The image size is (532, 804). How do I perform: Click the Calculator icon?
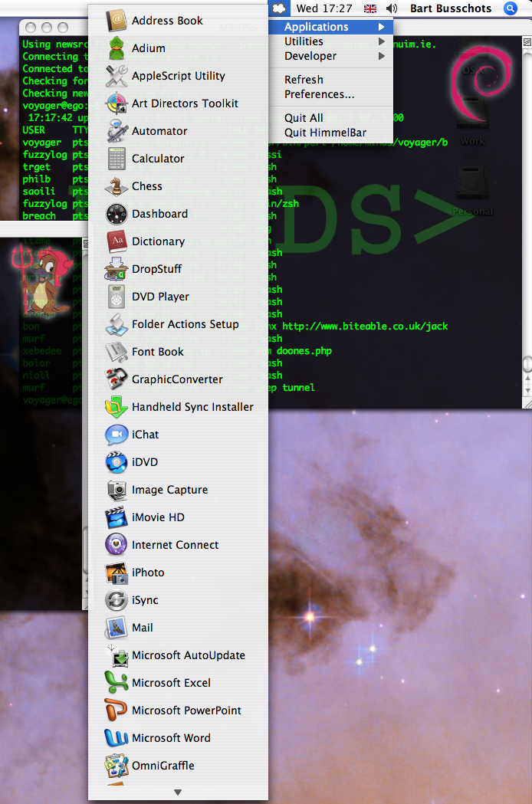pyautogui.click(x=117, y=159)
